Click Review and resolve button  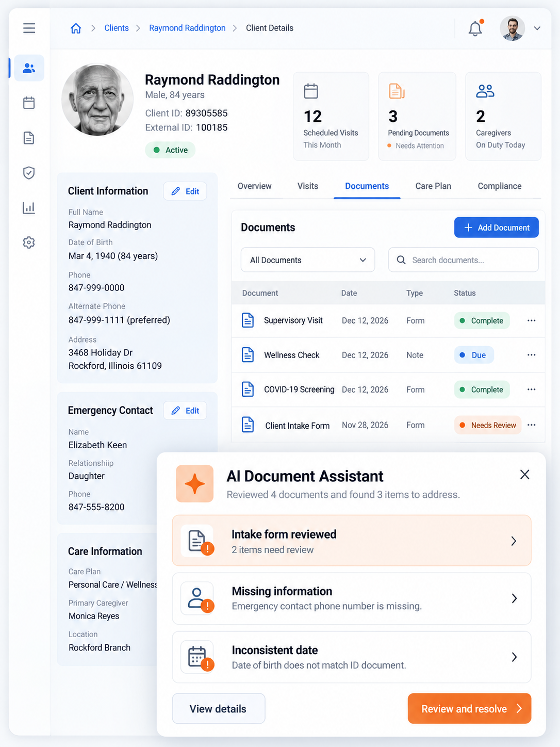tap(469, 709)
